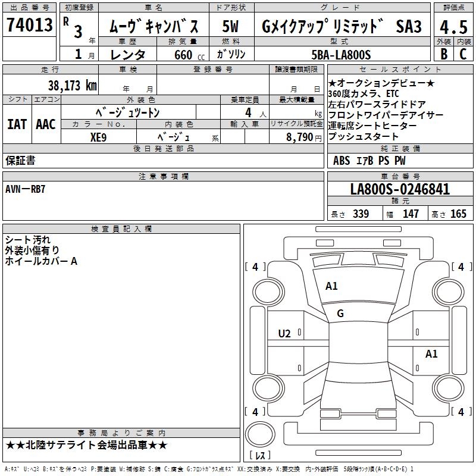The width and height of the screenshot is (476, 476).
Task: Select chassis number LA800S-0246841
Action: coord(400,189)
